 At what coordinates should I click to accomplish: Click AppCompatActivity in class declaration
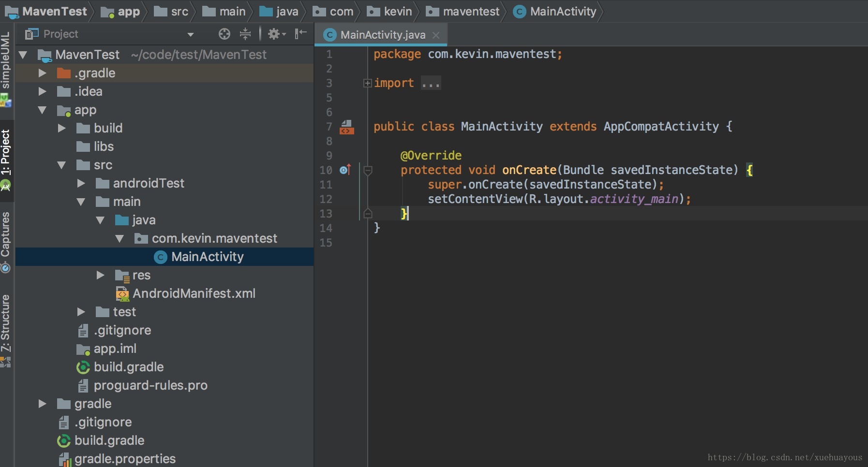point(661,126)
